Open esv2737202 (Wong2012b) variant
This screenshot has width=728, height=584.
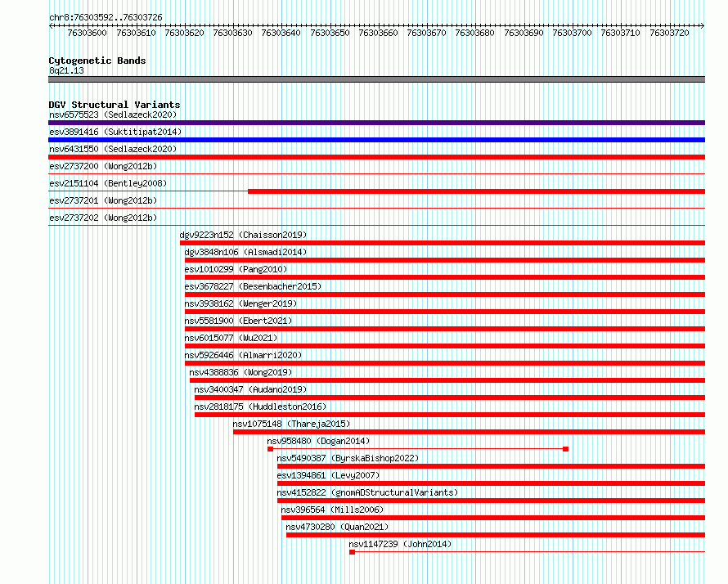(103, 218)
